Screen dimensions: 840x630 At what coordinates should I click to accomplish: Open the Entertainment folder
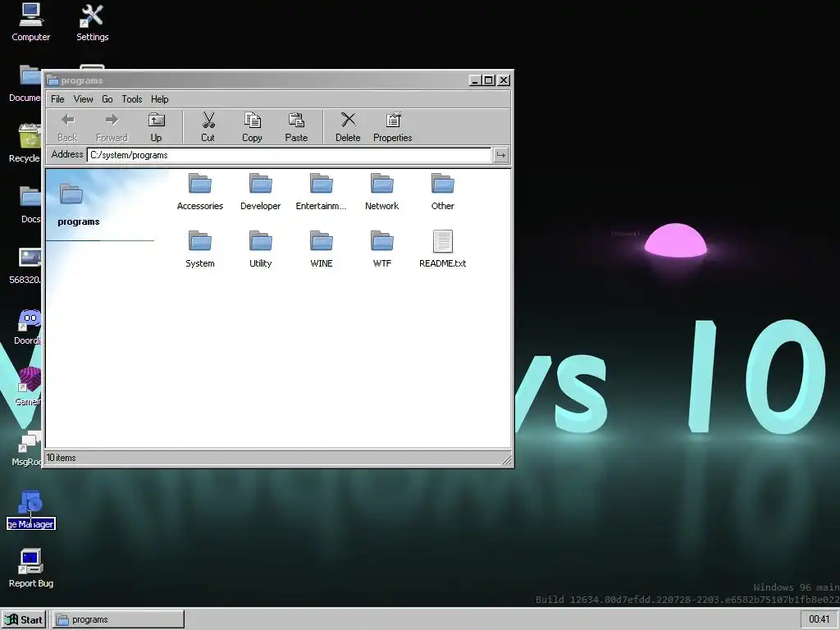pyautogui.click(x=321, y=191)
